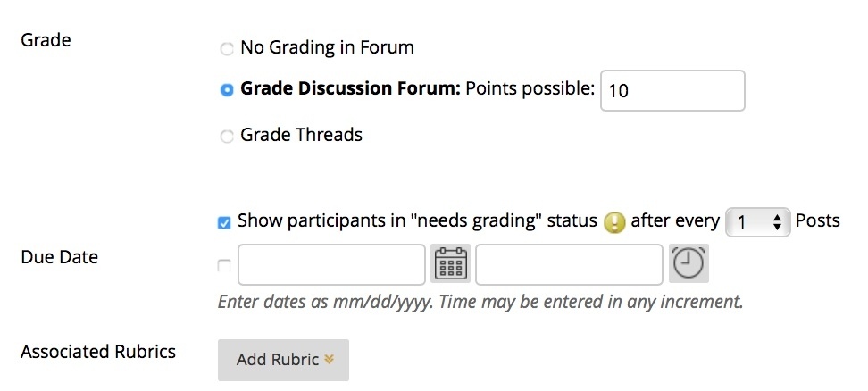Enable the Due Date checkbox
868x391 pixels.
pos(224,265)
